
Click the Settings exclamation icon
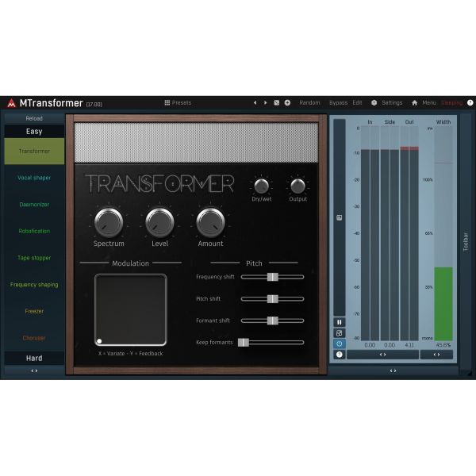[374, 102]
